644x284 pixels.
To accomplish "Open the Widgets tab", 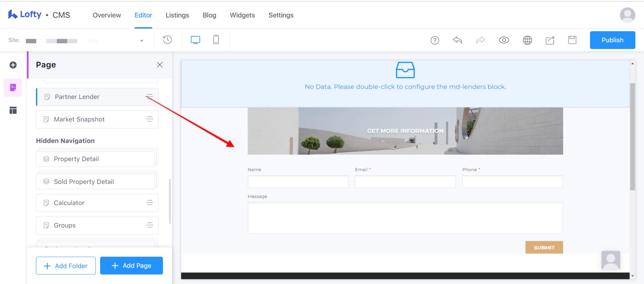I will [242, 15].
